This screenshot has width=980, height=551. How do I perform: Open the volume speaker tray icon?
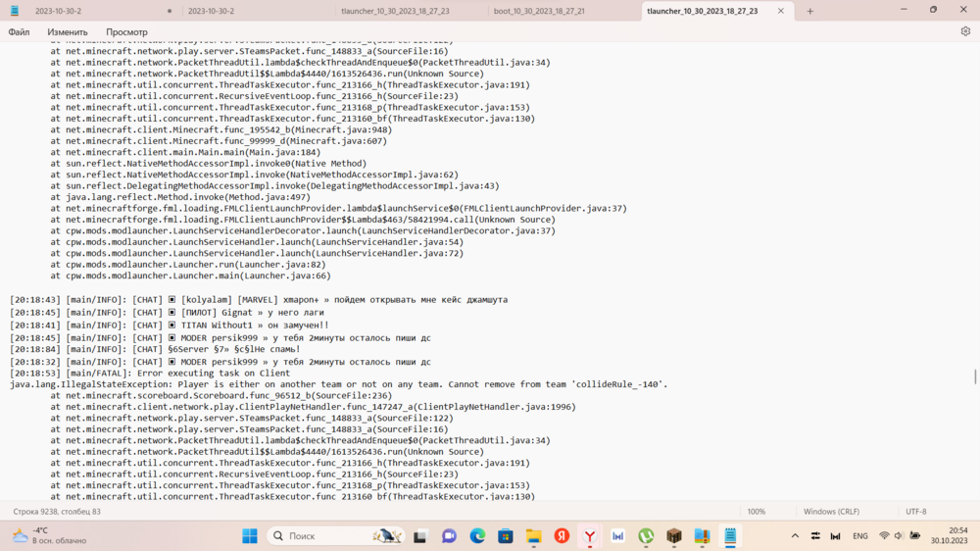click(x=899, y=536)
